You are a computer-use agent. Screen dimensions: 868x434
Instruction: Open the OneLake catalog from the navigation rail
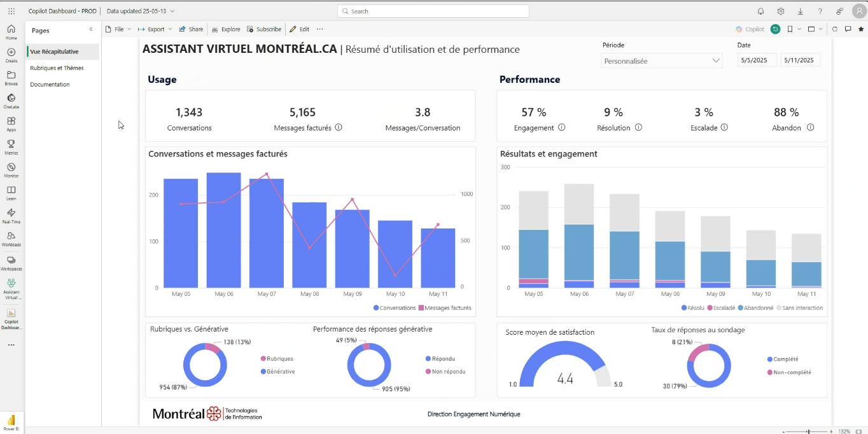[10, 101]
